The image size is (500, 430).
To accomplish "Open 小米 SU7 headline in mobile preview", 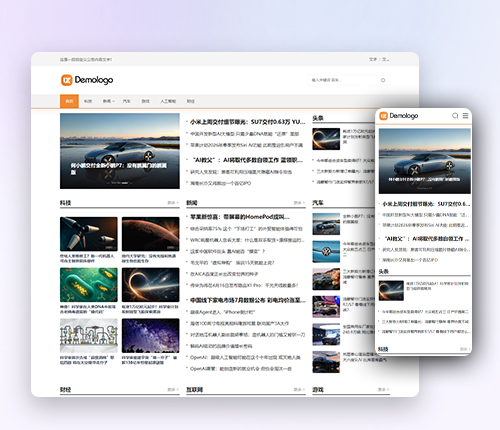I will tap(426, 204).
